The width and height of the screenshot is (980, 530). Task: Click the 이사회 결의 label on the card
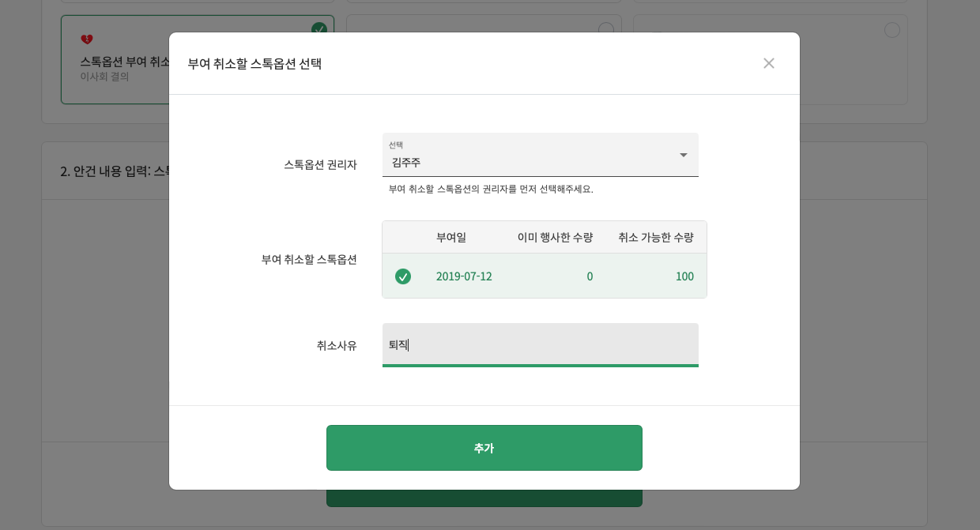[104, 77]
